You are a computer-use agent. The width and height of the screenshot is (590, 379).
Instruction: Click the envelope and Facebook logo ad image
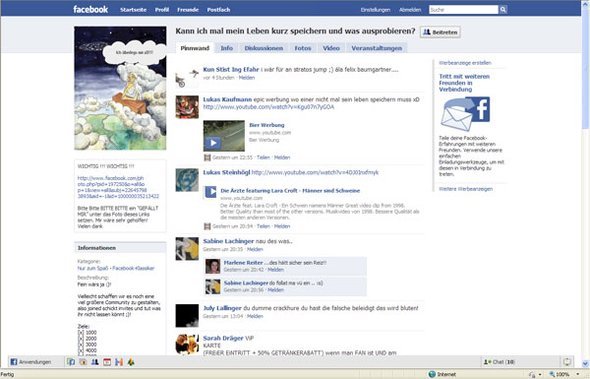click(x=465, y=114)
